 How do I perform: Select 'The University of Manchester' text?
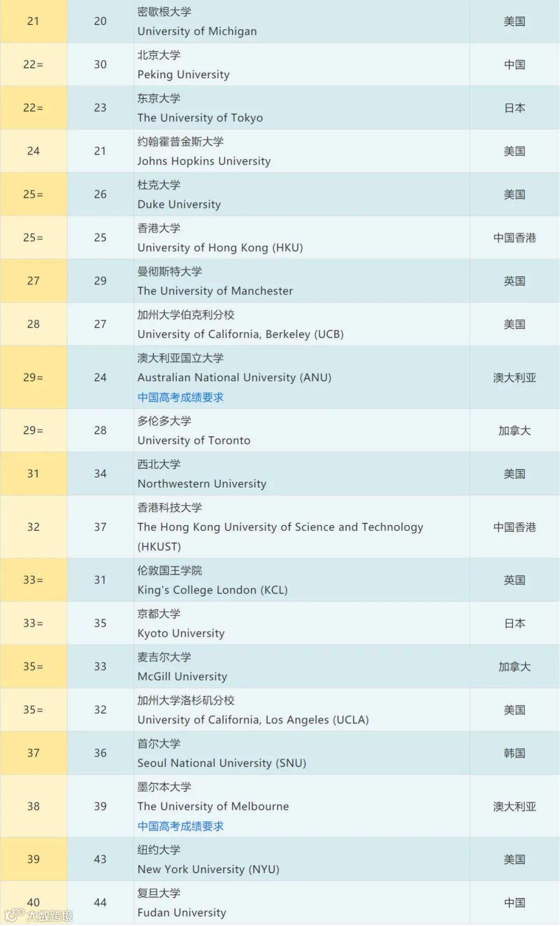[215, 291]
